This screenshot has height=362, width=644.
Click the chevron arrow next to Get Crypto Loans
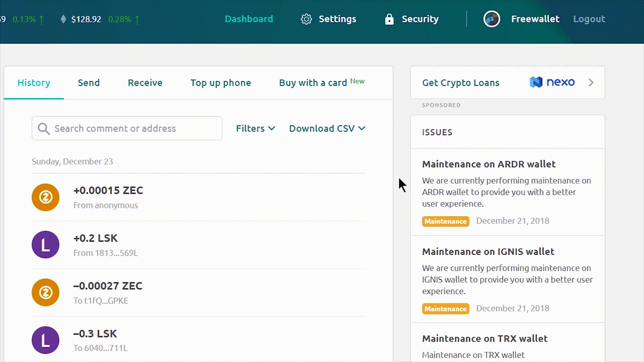pos(591,82)
